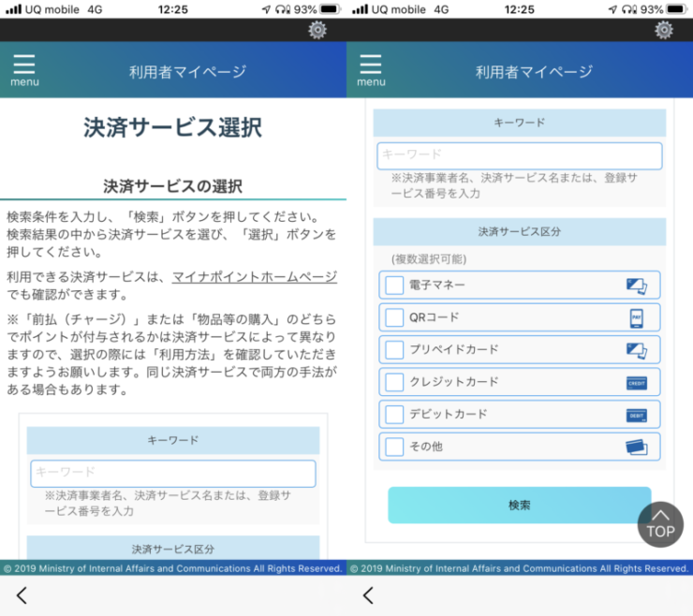Viewport: 693px width, 616px height.
Task: Open settings gear on the left screen
Action: click(317, 30)
